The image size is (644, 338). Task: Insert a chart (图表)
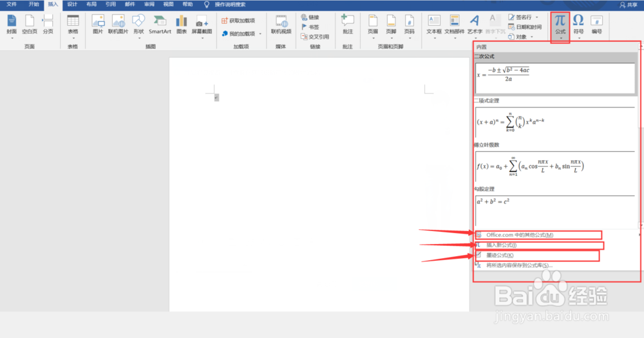point(182,24)
